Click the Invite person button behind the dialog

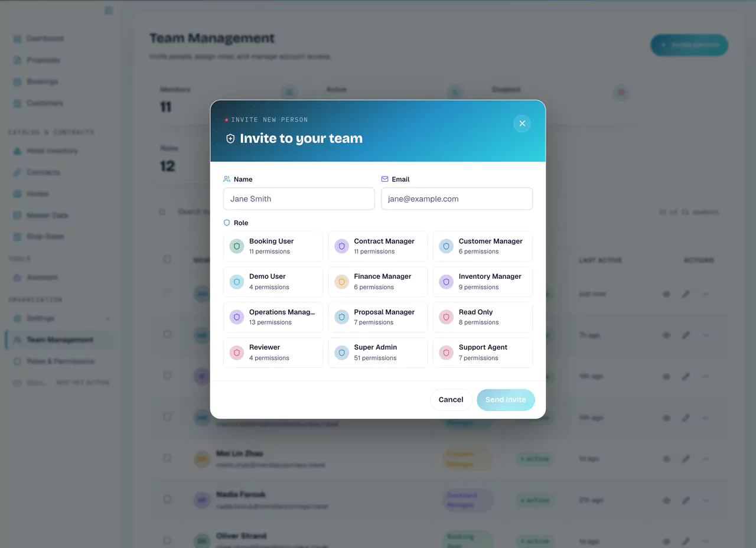pyautogui.click(x=689, y=45)
